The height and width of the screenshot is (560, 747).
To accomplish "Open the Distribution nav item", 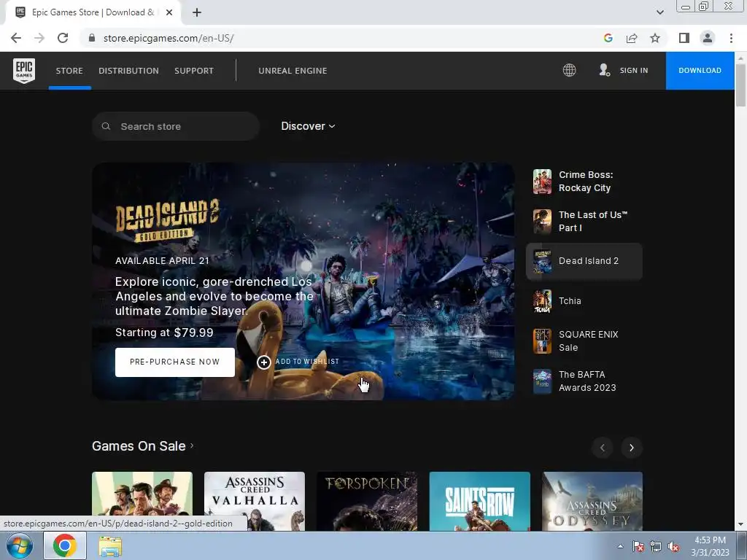I will pyautogui.click(x=128, y=71).
